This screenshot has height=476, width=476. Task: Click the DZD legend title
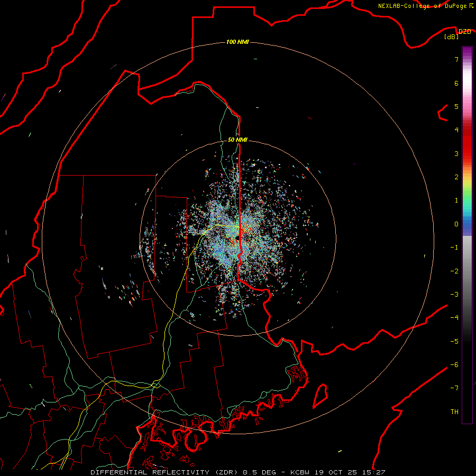[464, 32]
